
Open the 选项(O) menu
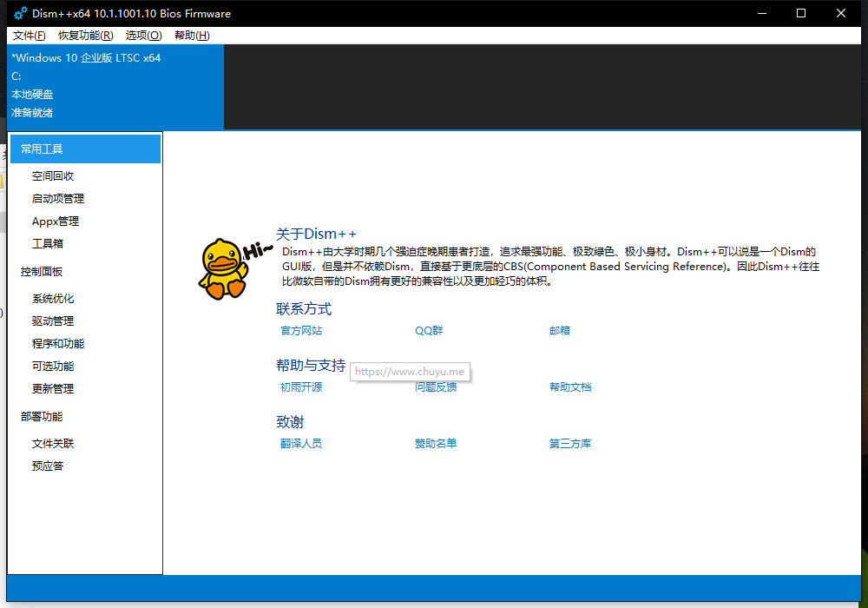pyautogui.click(x=143, y=36)
